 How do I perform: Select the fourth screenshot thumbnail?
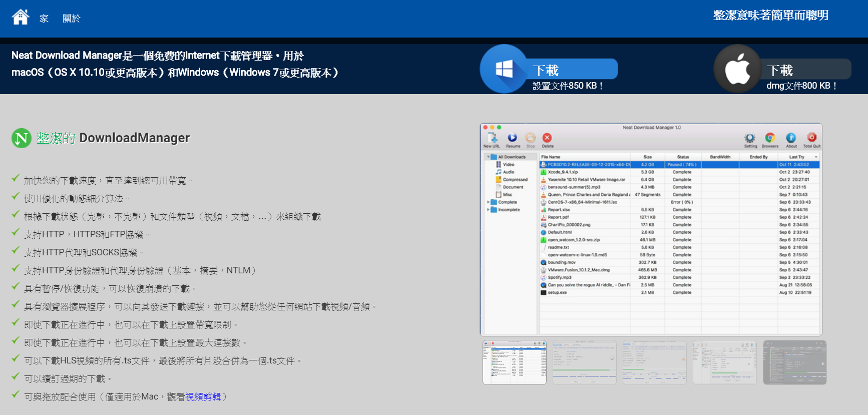(725, 362)
